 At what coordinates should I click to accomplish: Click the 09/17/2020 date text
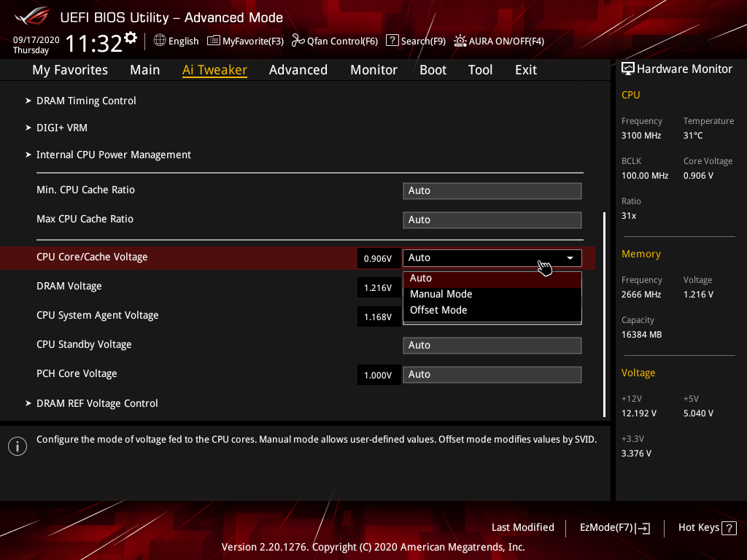point(36,40)
